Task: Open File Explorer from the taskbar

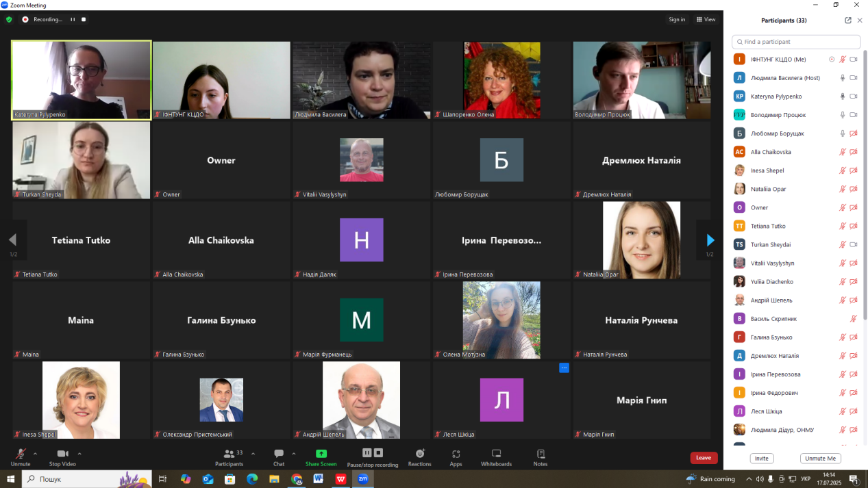Action: click(274, 479)
